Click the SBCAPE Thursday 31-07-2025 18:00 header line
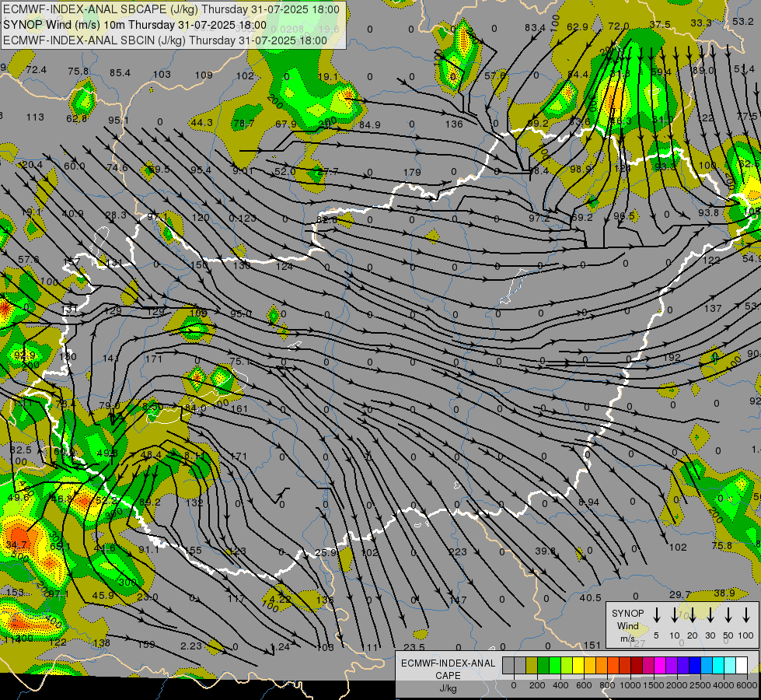This screenshot has width=761, height=700. tap(171, 9)
